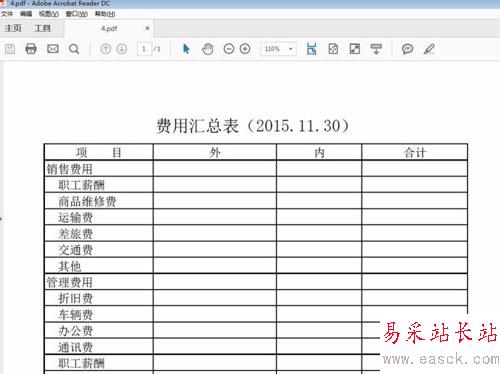This screenshot has width=500, height=374.
Task: Click the 折旧费 row label
Action: [x=76, y=298]
